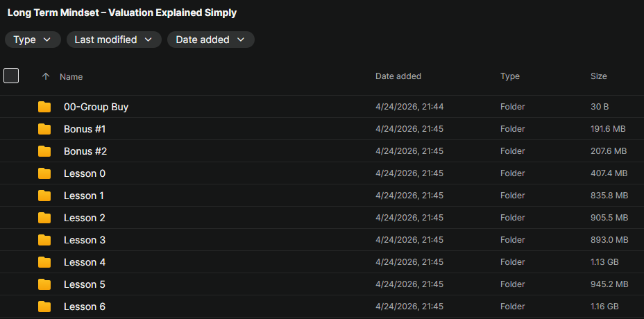Select the Lesson 5 row's size cell
This screenshot has height=319, width=644.
point(609,284)
